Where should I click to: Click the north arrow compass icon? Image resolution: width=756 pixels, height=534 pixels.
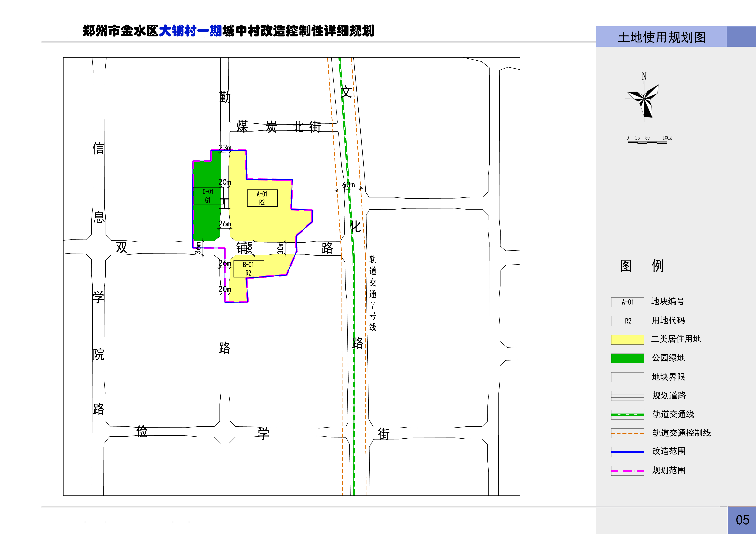point(644,99)
